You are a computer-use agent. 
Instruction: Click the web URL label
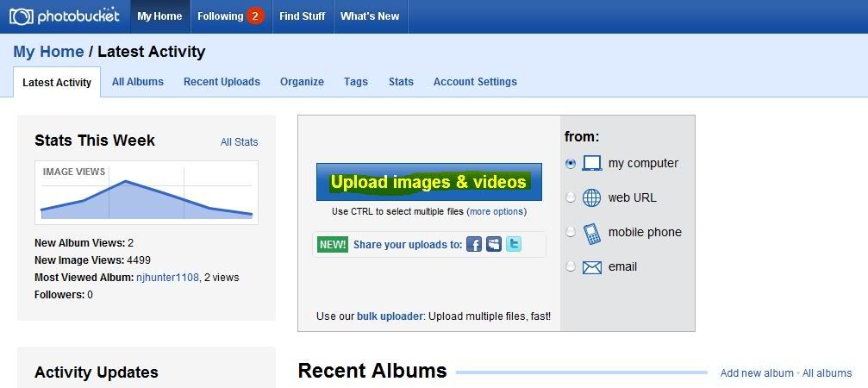point(632,197)
